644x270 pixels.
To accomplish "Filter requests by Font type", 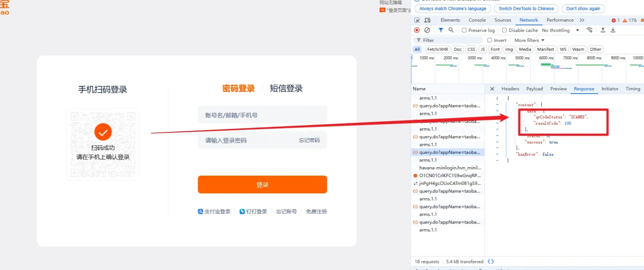I will coord(495,49).
